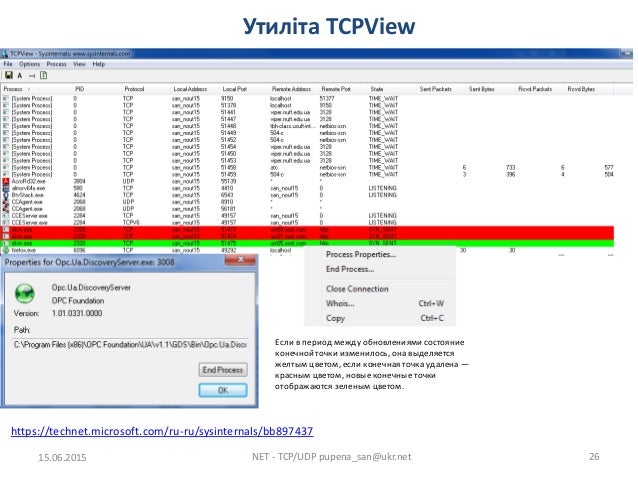Choose End Process... from context menu
Screen dimensions: 638x479
(x=350, y=269)
